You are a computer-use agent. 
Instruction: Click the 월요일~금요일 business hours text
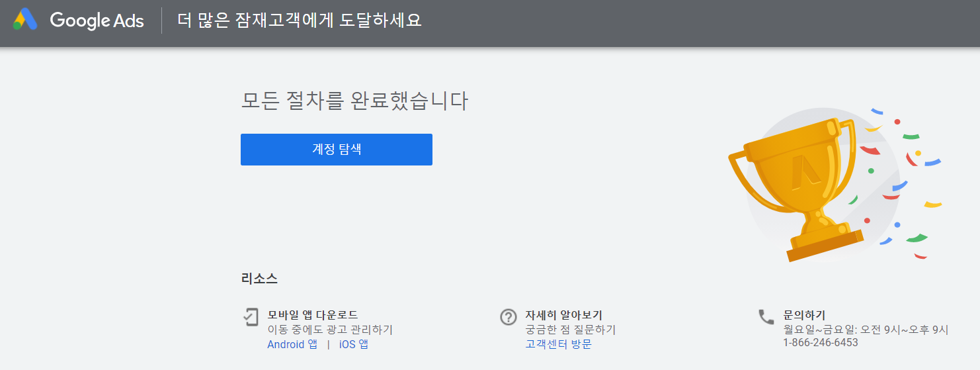coord(866,329)
